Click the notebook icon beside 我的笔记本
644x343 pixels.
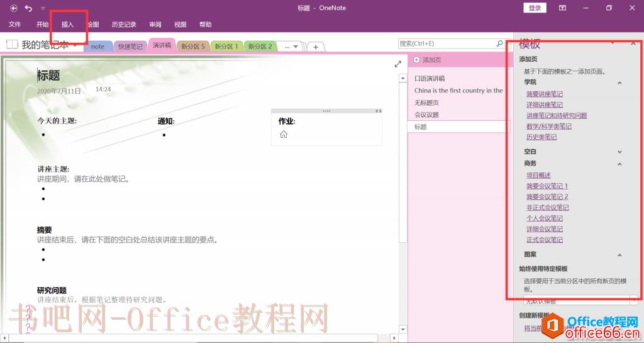click(12, 44)
